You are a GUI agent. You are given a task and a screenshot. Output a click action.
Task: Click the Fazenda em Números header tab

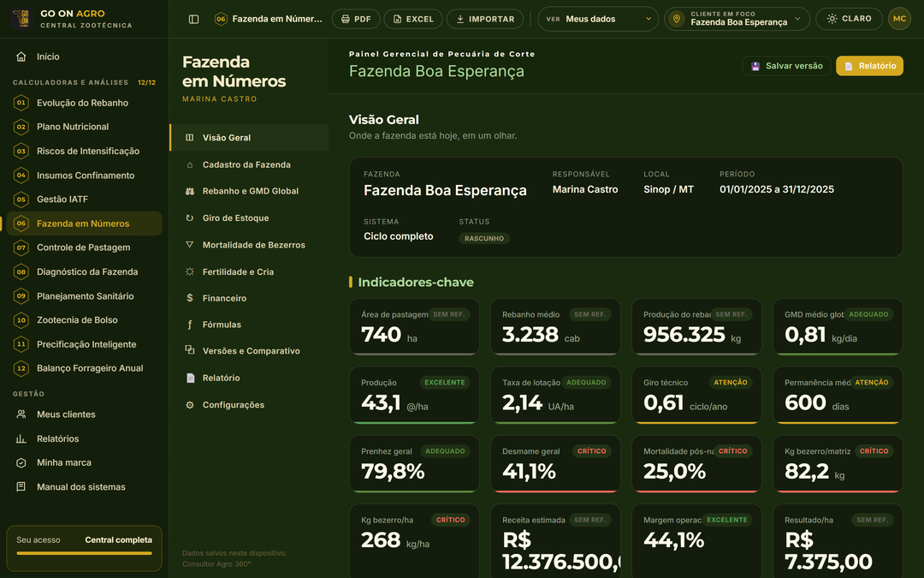point(269,19)
